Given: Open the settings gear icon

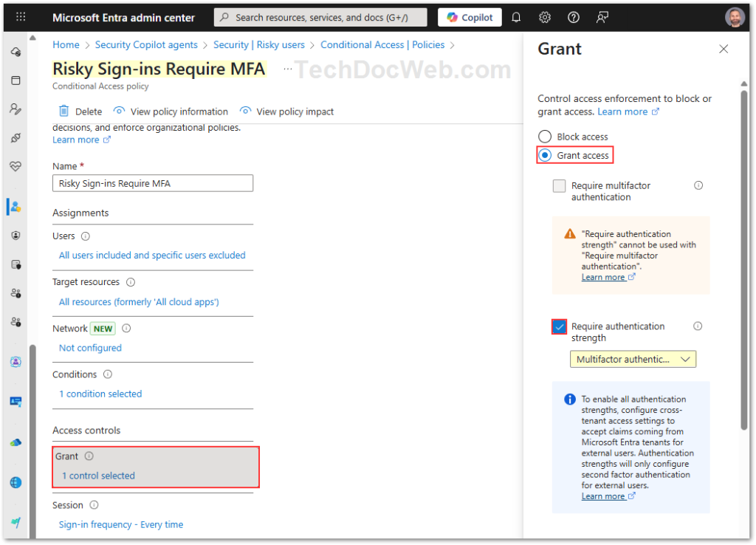Looking at the screenshot, I should click(545, 17).
